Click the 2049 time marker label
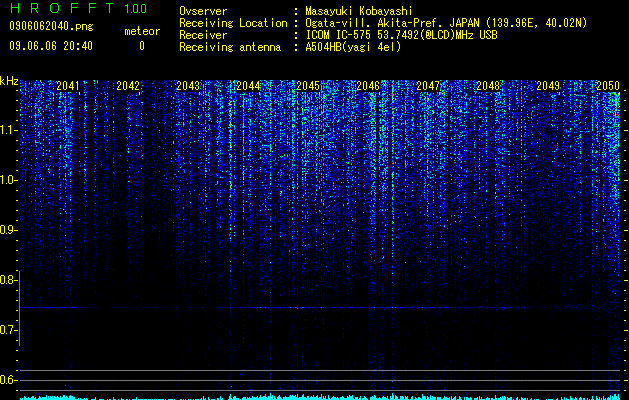The image size is (629, 400). [548, 86]
